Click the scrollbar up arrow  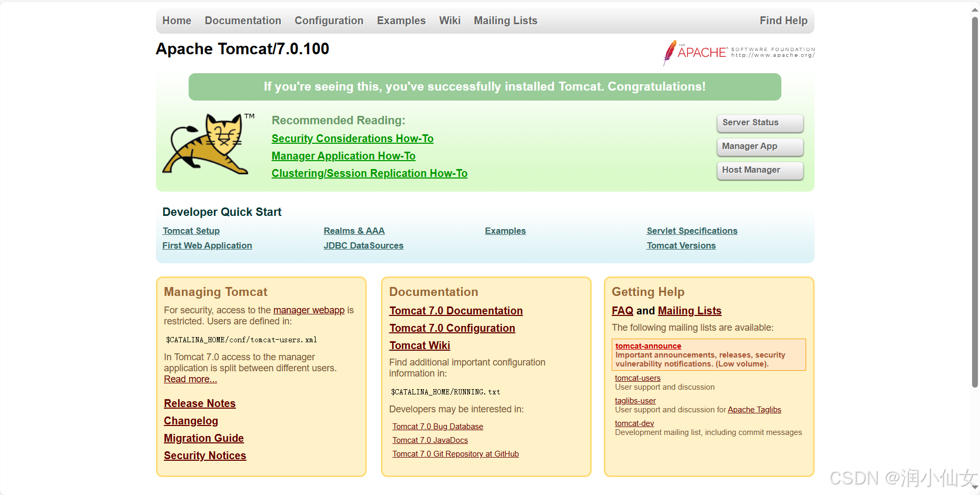pyautogui.click(x=975, y=9)
